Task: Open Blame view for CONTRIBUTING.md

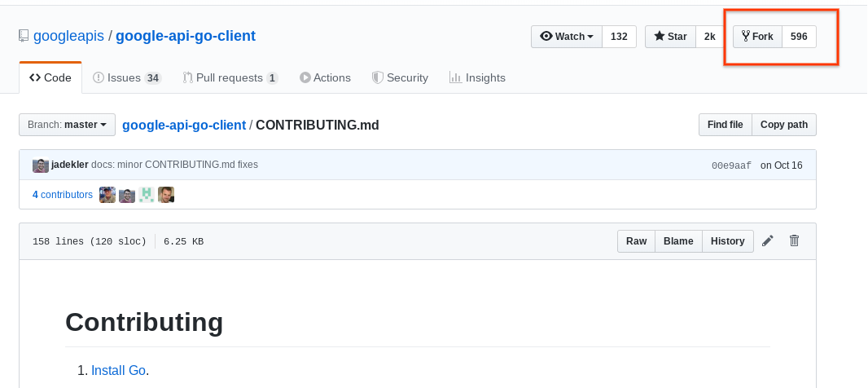Action: pos(677,241)
